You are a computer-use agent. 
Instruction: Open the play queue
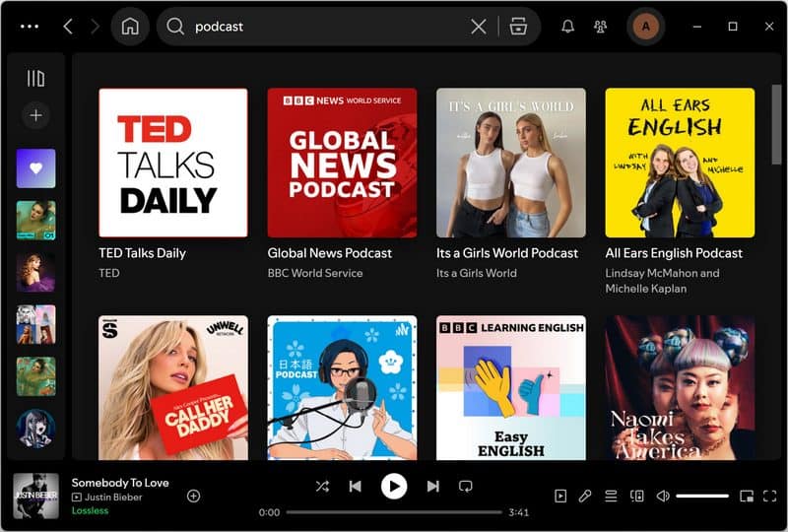click(x=611, y=497)
